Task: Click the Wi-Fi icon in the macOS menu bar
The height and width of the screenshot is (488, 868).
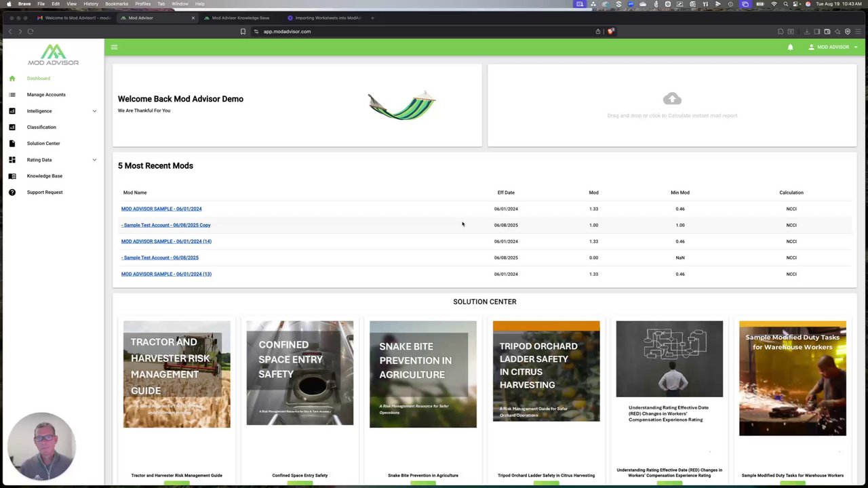Action: click(774, 4)
